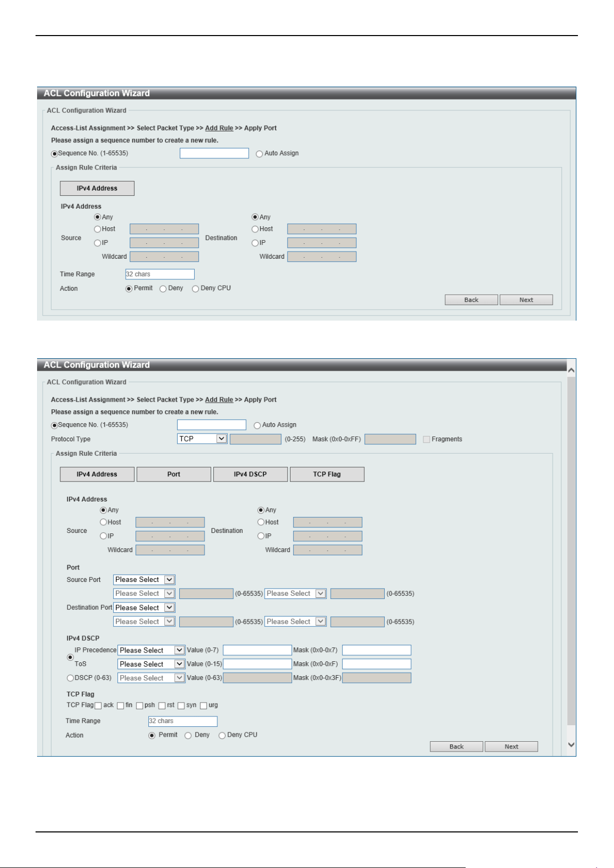The image size is (614, 868).
Task: Click IP Precedence Value (0-7) field
Action: (258, 650)
